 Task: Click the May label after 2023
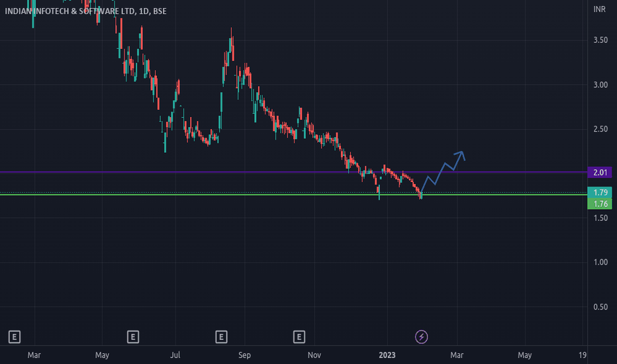[524, 355]
